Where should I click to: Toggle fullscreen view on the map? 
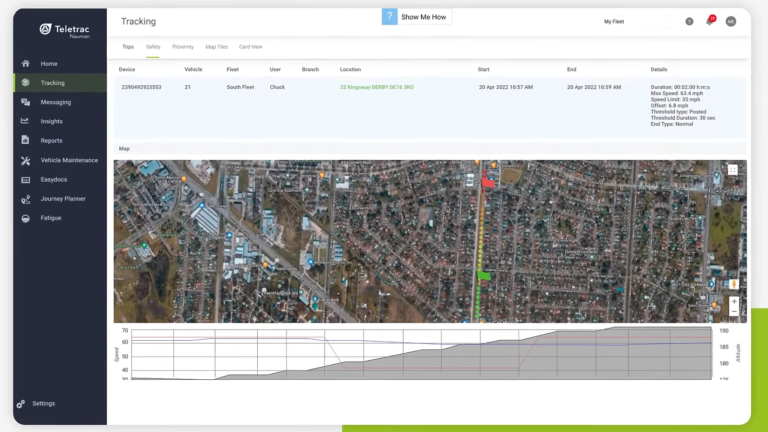tap(733, 171)
